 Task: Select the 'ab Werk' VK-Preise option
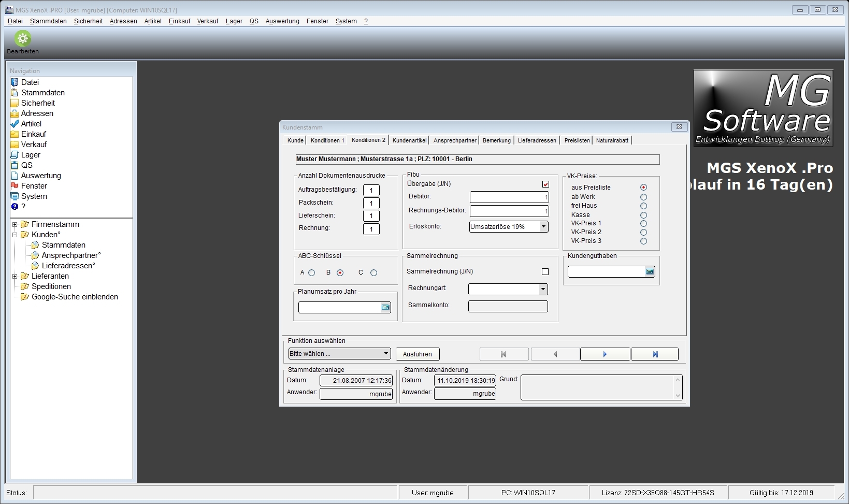point(643,197)
